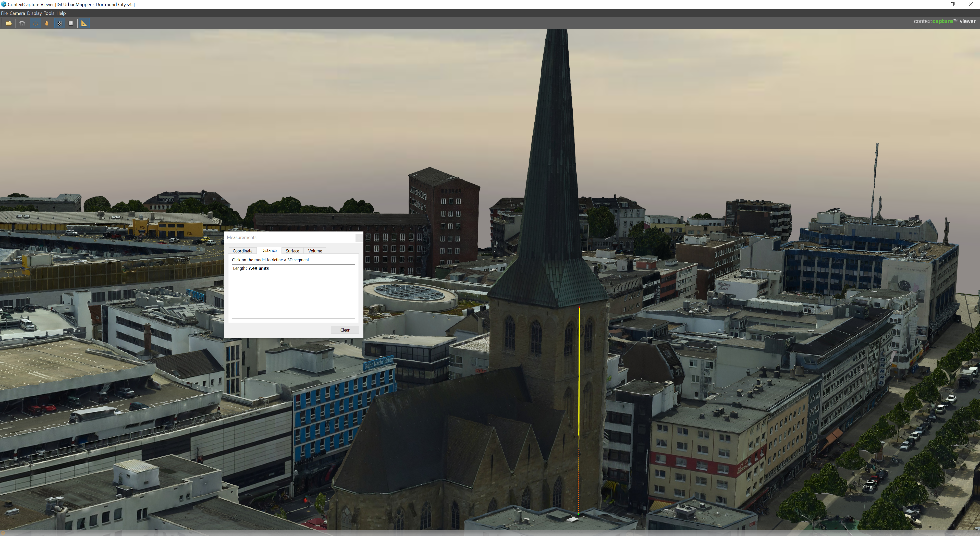Toggle the wireframe display icon
This screenshot has width=980, height=536.
point(71,23)
